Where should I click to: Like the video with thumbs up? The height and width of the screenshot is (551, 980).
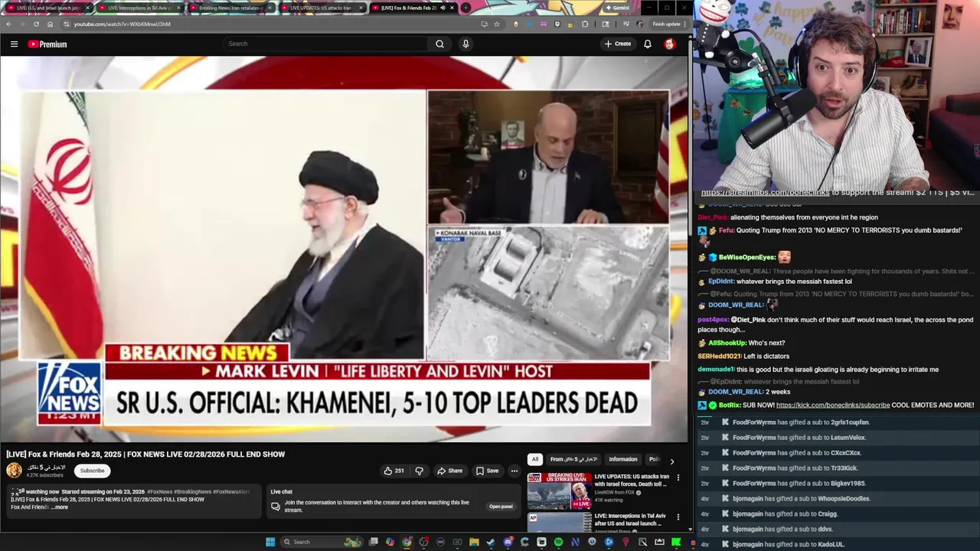tap(394, 471)
